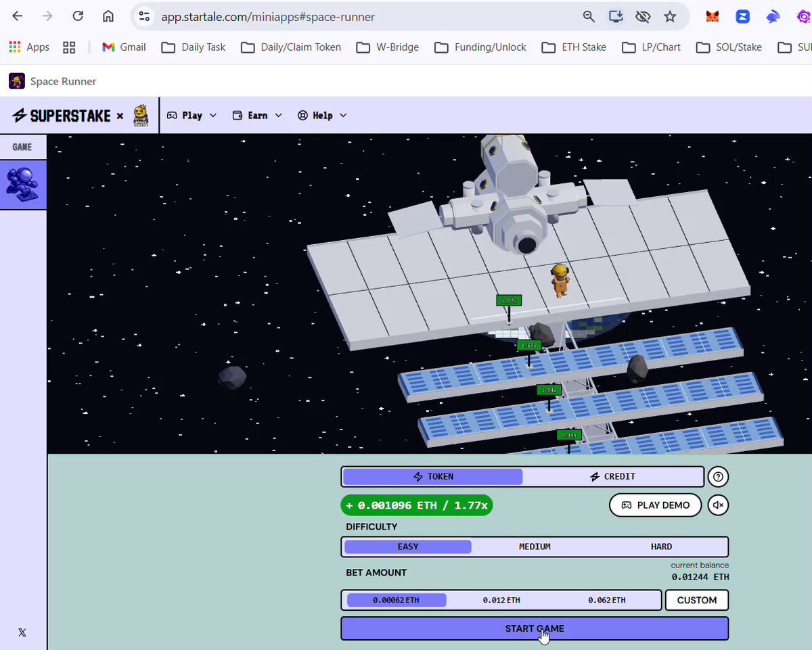
Task: Expand the Help menu
Action: tap(322, 116)
